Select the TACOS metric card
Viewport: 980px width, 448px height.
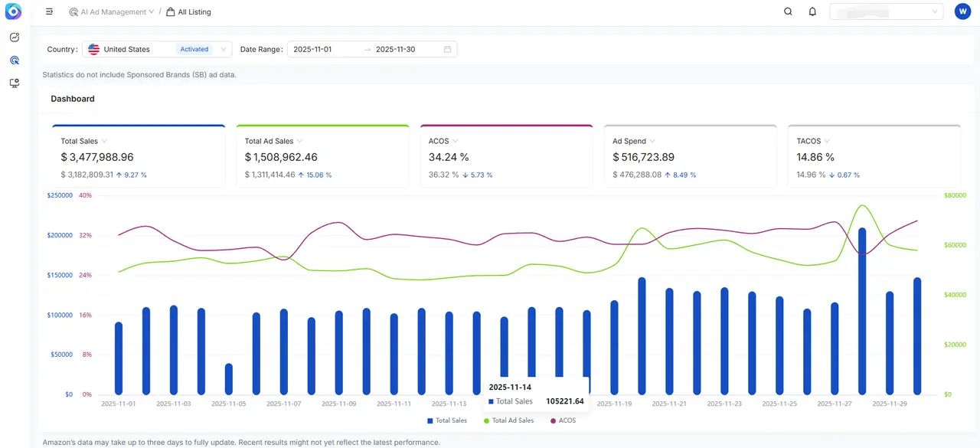point(874,156)
